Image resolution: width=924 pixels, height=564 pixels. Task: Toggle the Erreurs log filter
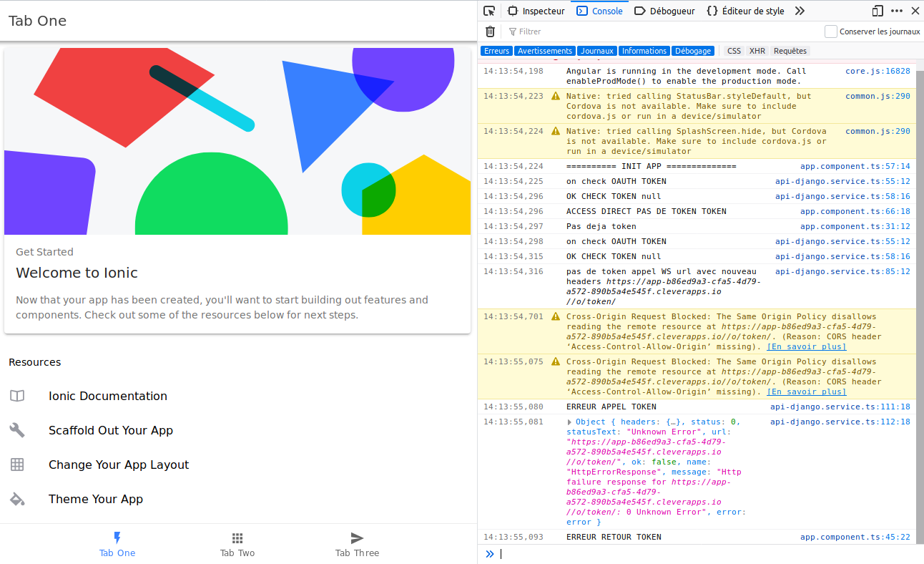(496, 51)
